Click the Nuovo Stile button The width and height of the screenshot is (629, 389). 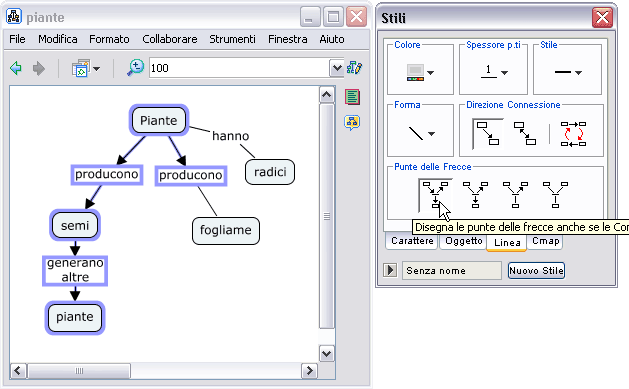coord(536,271)
